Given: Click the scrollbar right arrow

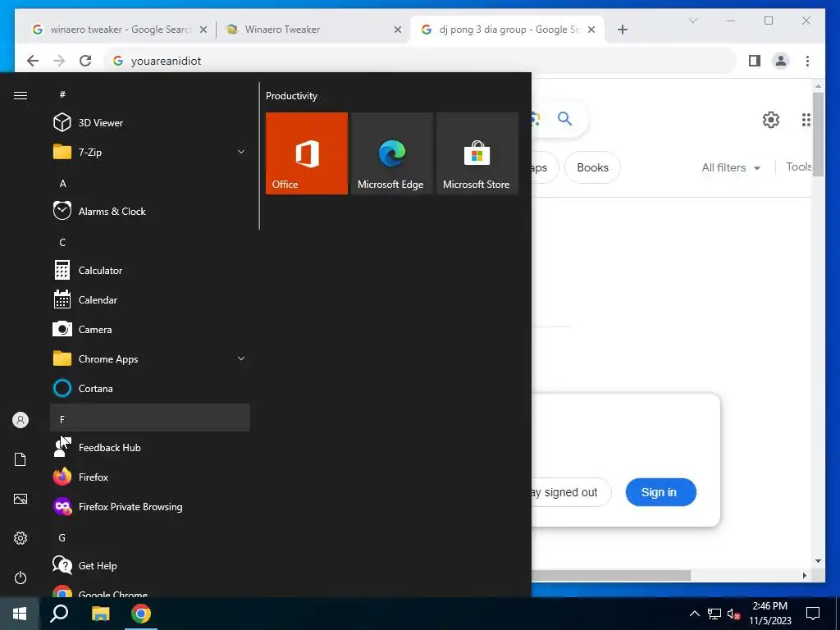Looking at the screenshot, I should [x=804, y=575].
